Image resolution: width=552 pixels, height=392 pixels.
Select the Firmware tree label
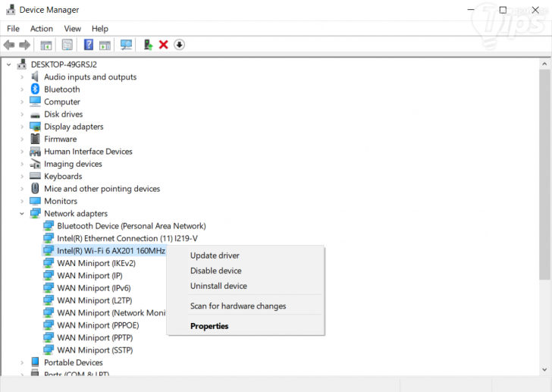[60, 139]
